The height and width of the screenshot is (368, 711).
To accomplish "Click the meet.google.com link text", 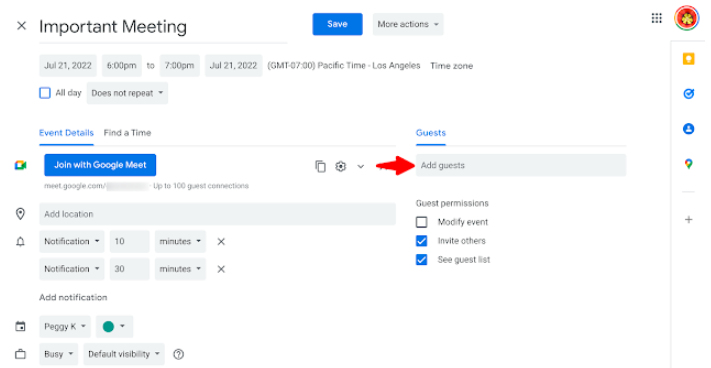I will tap(75, 186).
